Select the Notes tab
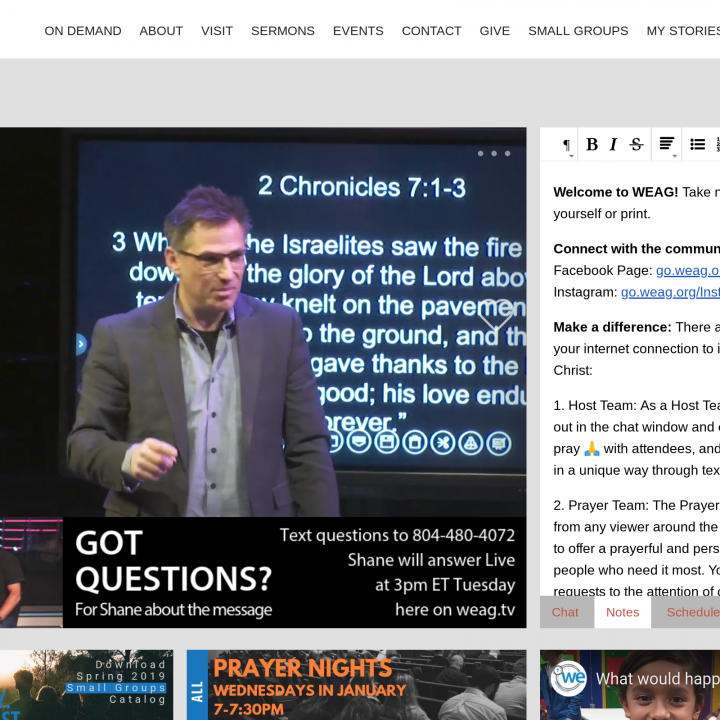This screenshot has width=720, height=720. [x=622, y=612]
